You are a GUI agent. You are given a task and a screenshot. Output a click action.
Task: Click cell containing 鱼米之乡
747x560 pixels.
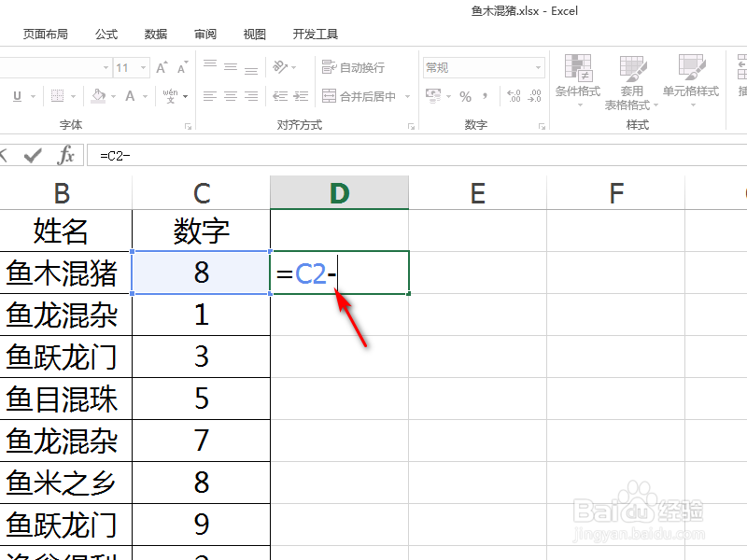[65, 483]
